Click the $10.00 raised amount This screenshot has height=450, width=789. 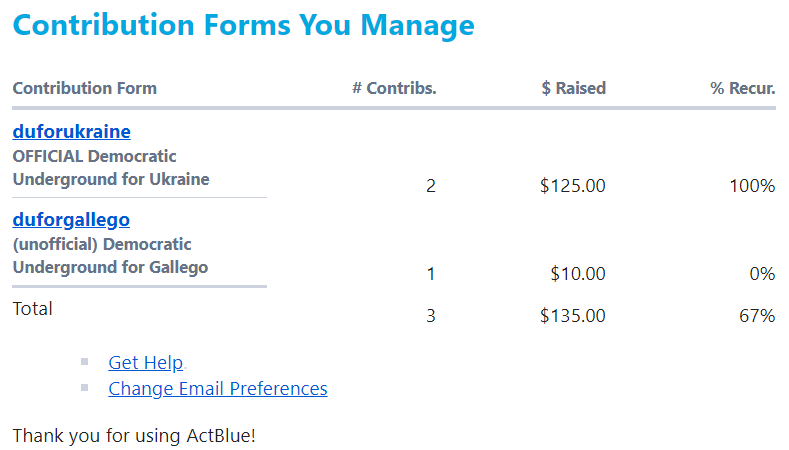click(577, 274)
